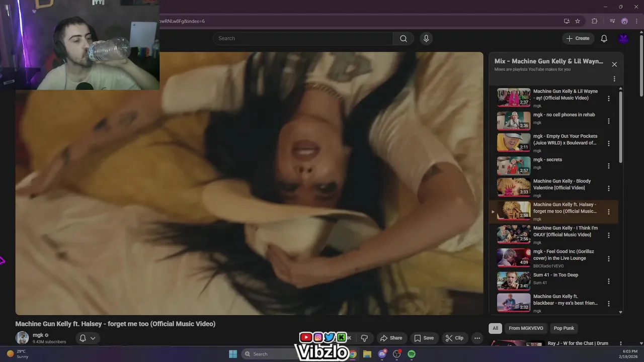Click scroll-down arrow of playlist panel
This screenshot has height=362, width=644.
tap(620, 312)
